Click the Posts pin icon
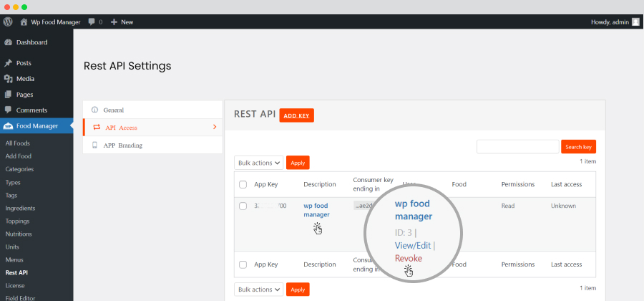Screen dimensions: 644x301 point(8,63)
